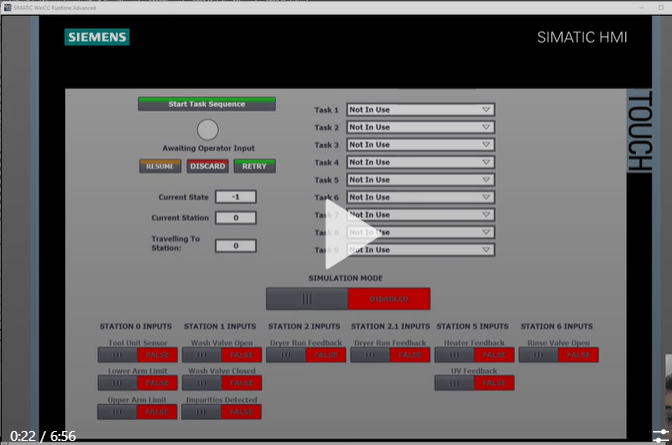Click the Travelling To Station field
Viewport: 672px width, 445px height.
(x=235, y=245)
